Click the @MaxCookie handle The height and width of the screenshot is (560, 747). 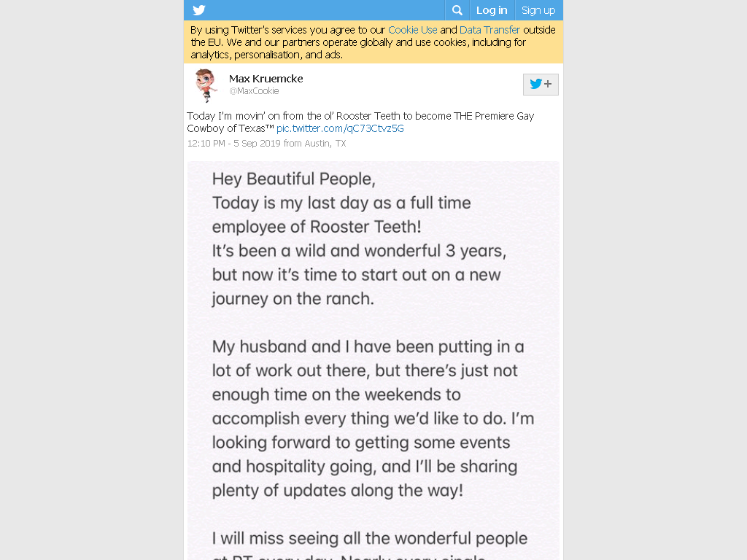(254, 91)
